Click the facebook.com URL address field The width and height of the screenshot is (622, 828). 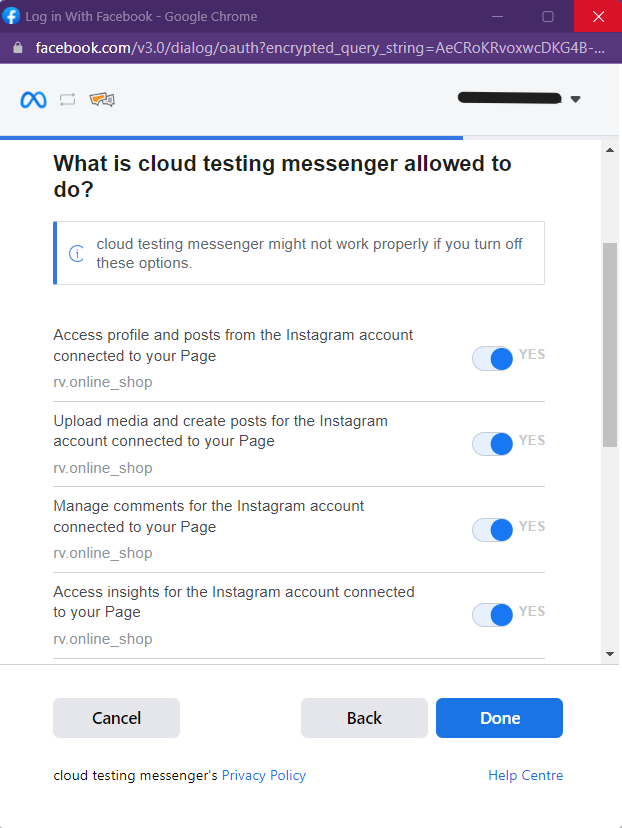(320, 48)
